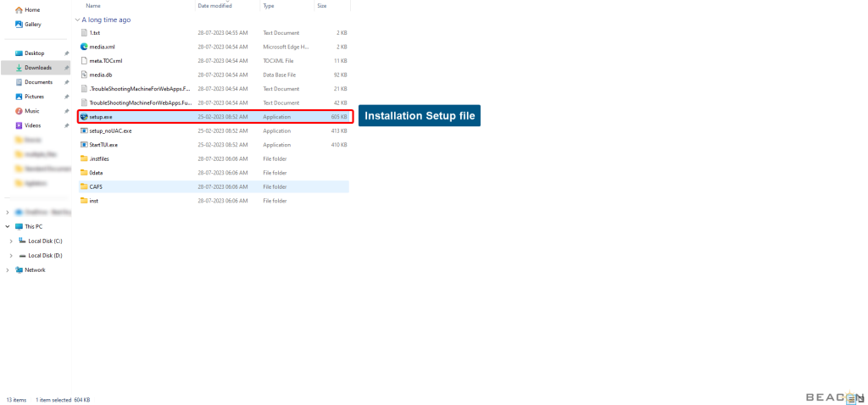Click the pin icon next to Documents
868x405 pixels.
pos(66,82)
